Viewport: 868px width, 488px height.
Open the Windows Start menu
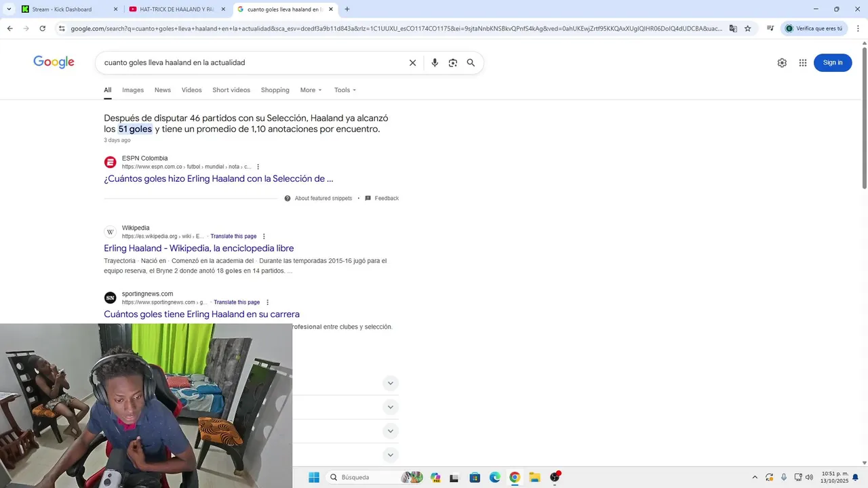(x=314, y=477)
